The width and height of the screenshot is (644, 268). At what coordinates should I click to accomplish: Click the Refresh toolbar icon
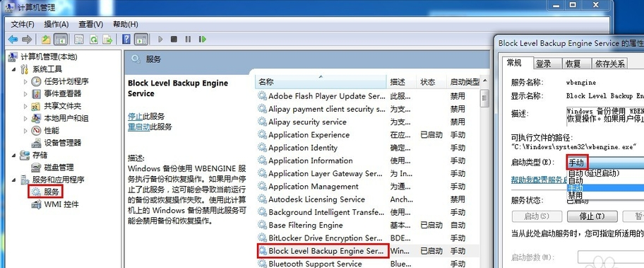point(94,40)
